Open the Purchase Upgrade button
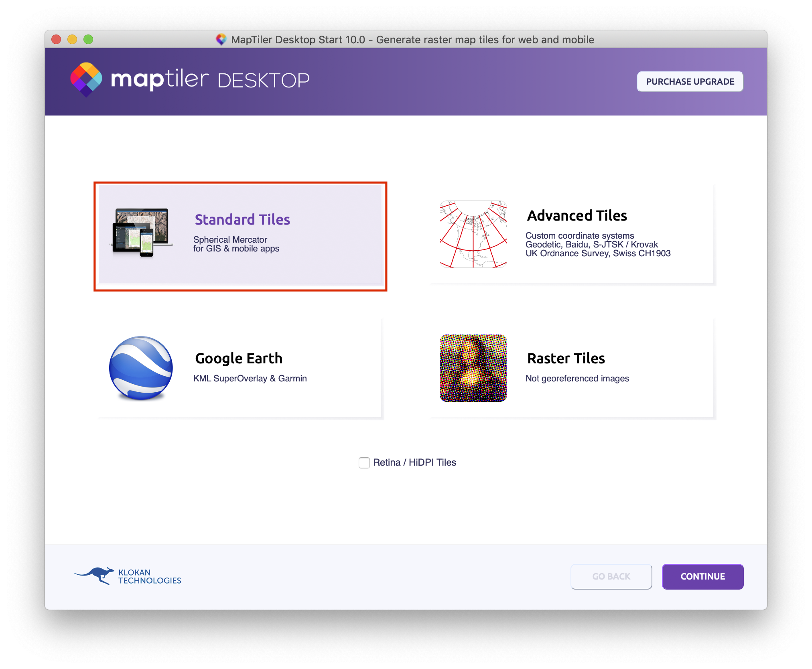Screen dimensions: 812x669 click(x=690, y=81)
